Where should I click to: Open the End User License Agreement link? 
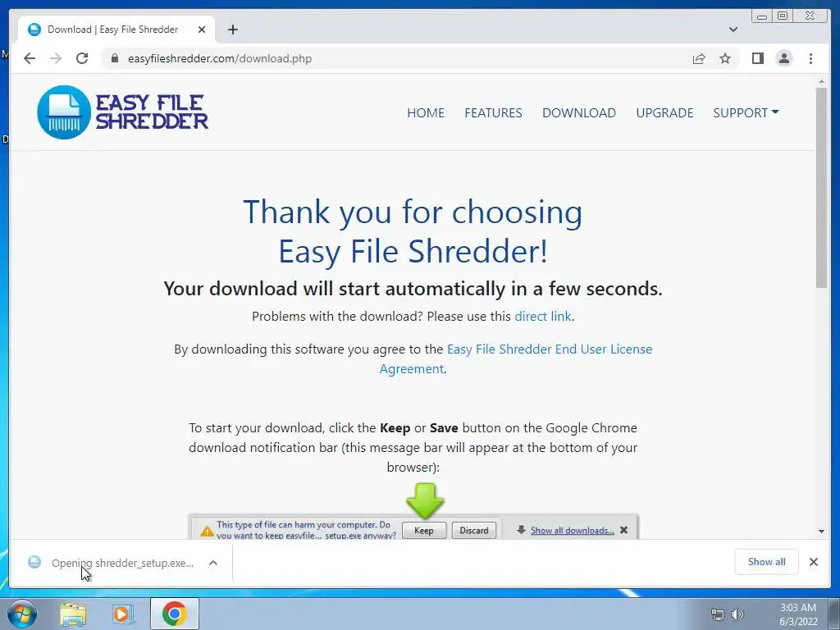[516, 359]
